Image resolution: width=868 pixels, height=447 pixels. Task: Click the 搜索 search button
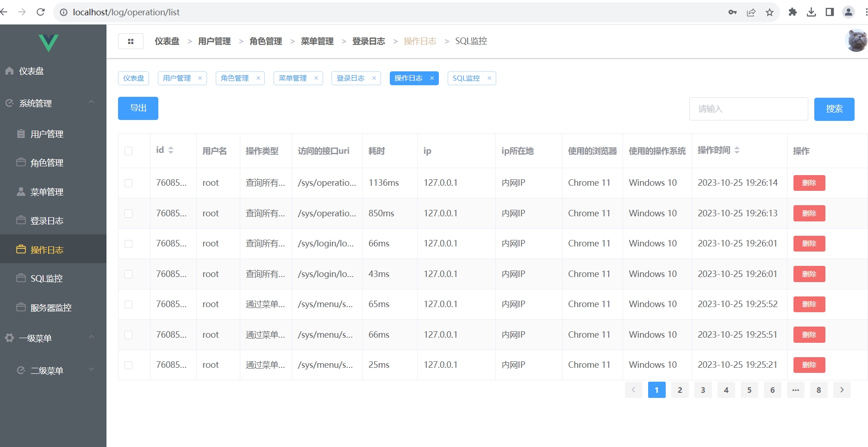pos(834,109)
